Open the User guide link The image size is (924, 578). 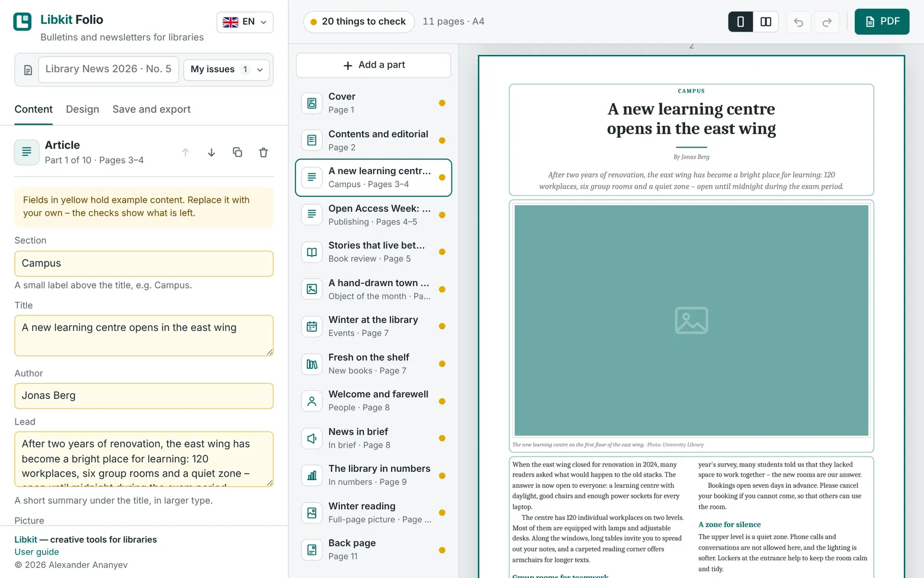pyautogui.click(x=37, y=552)
